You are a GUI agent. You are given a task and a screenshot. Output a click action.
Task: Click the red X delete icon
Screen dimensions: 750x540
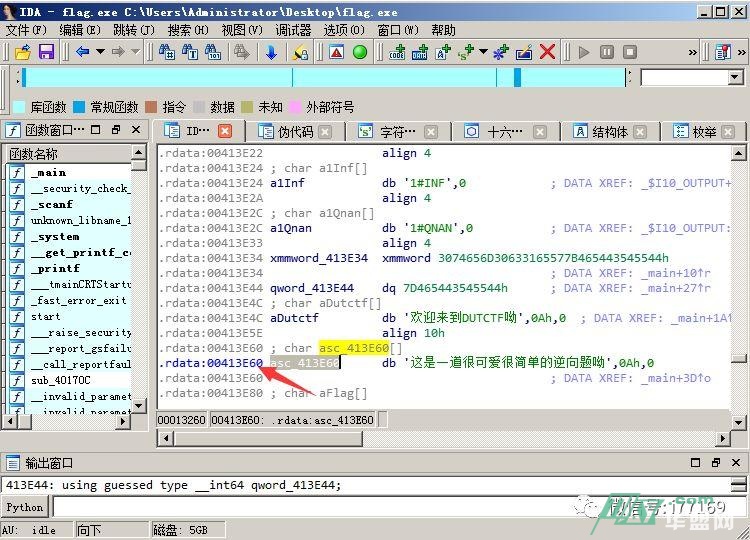click(547, 52)
